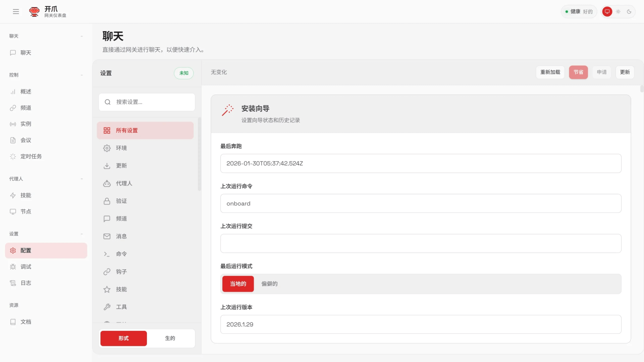
Task: Open 配置 under 设置
Action: 25,250
